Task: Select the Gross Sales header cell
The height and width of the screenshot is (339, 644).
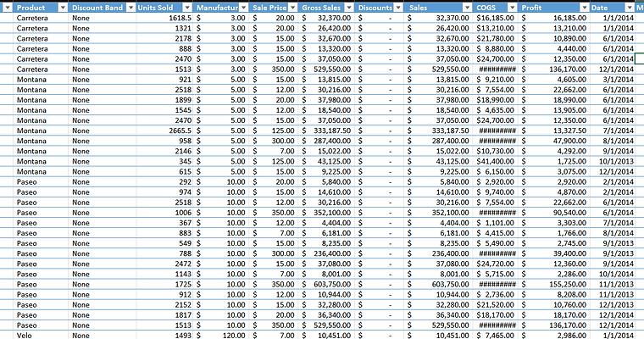Action: [x=326, y=8]
